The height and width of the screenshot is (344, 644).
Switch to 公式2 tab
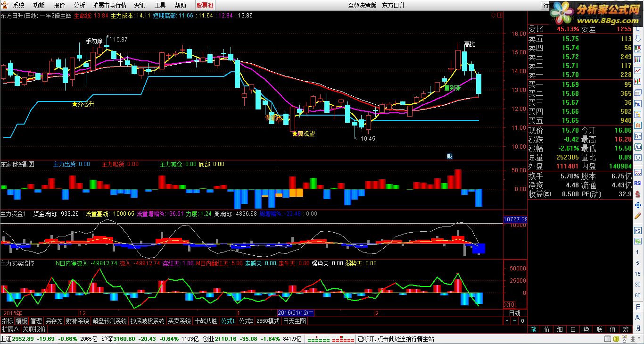246,321
